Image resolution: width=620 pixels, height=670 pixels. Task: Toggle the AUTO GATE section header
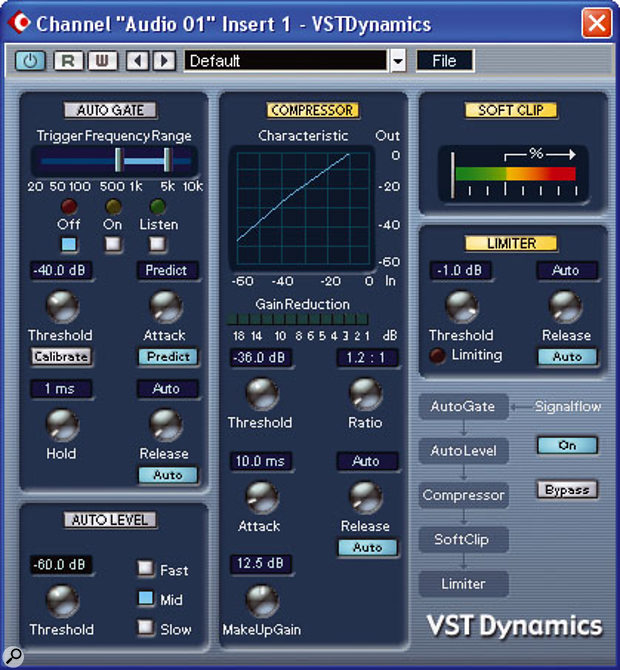110,110
